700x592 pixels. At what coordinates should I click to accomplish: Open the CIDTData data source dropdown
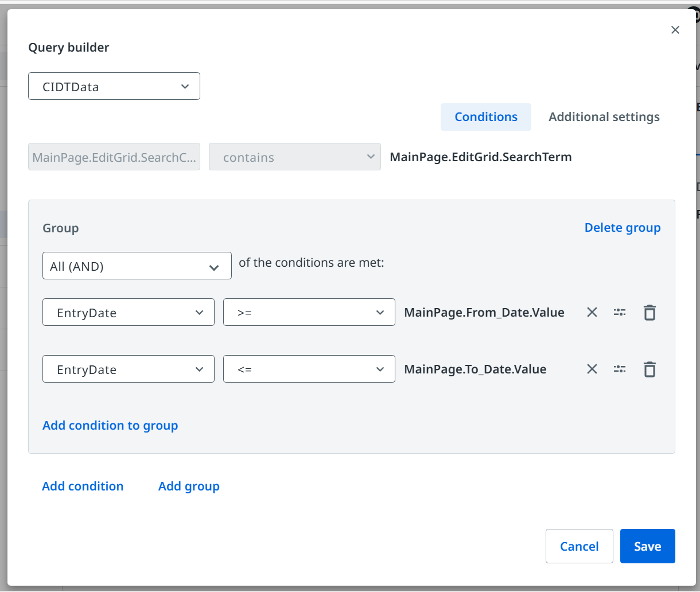[114, 87]
